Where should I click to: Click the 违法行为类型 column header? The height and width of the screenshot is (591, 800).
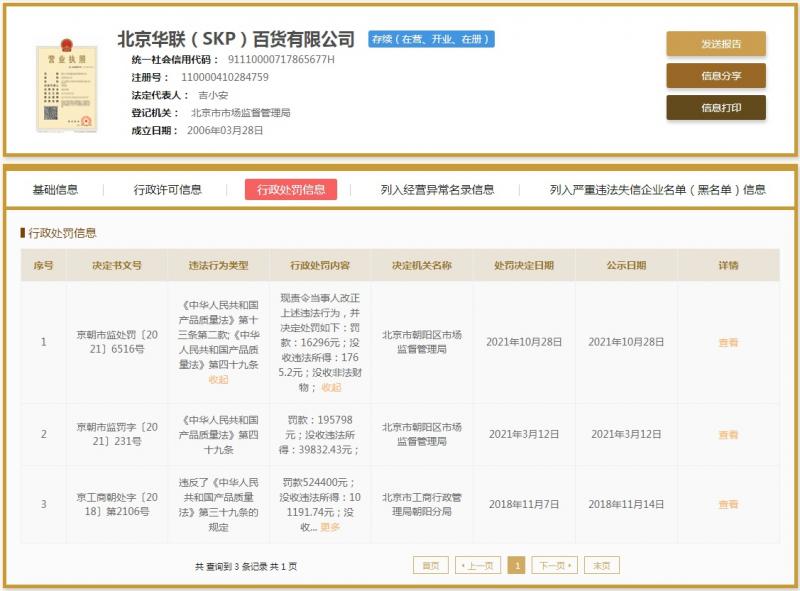pos(218,265)
